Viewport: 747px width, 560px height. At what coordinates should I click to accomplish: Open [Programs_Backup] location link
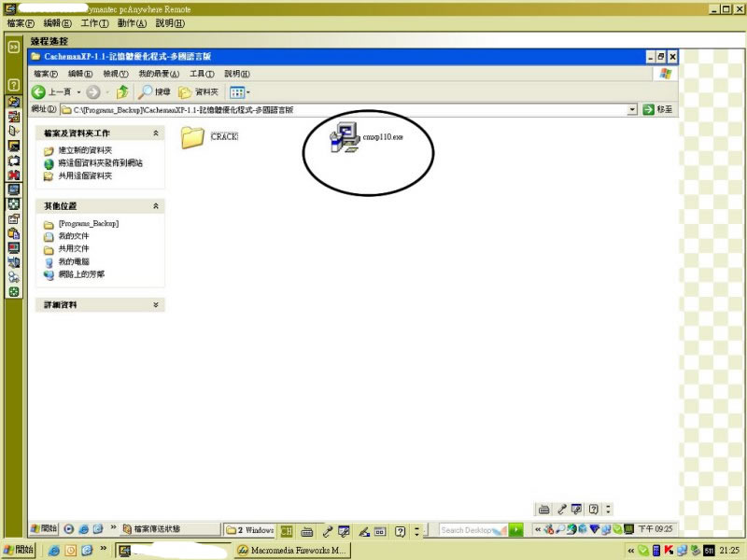point(88,224)
